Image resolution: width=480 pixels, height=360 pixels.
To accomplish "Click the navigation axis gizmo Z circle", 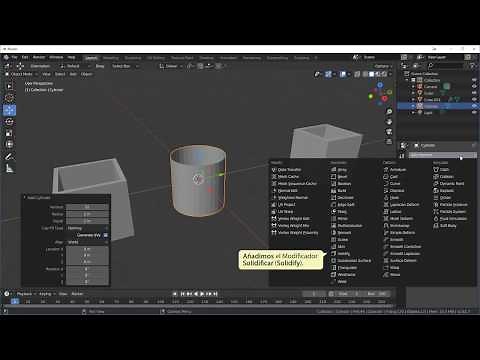I will 380,85.
